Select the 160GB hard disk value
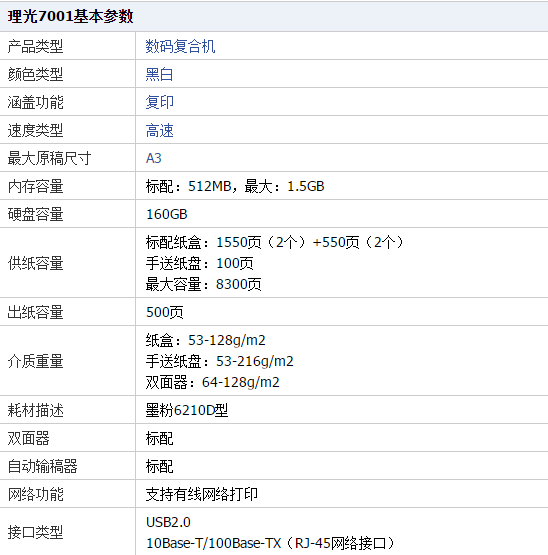Viewport: 548px width, 555px height. (x=166, y=214)
